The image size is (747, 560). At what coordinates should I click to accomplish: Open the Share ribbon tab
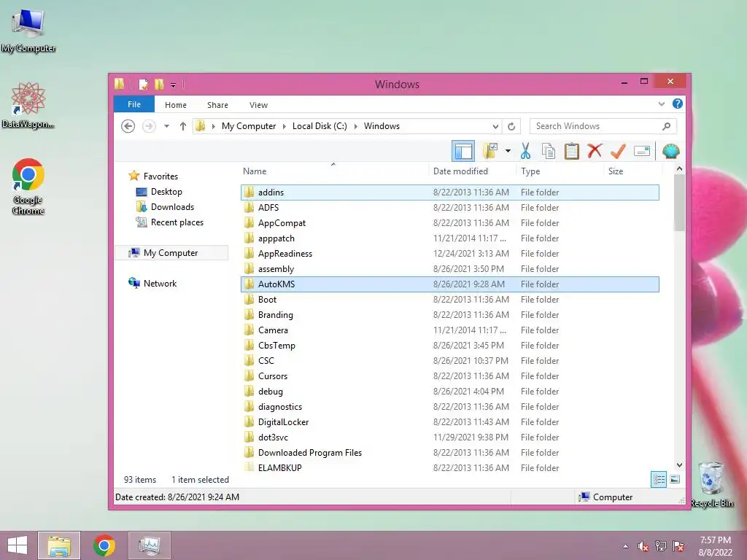click(x=217, y=105)
